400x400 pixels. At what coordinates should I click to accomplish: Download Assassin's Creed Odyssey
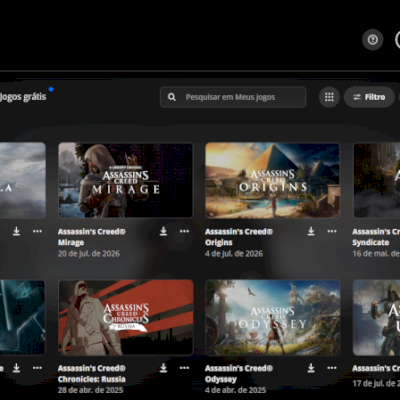[311, 368]
